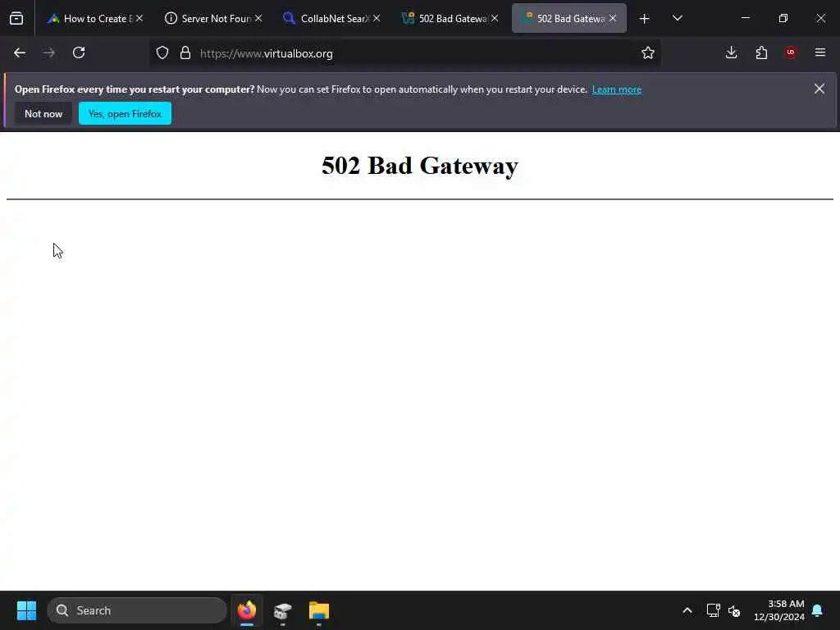Minimize the Firefox window
This screenshot has height=630, width=840.
745,18
